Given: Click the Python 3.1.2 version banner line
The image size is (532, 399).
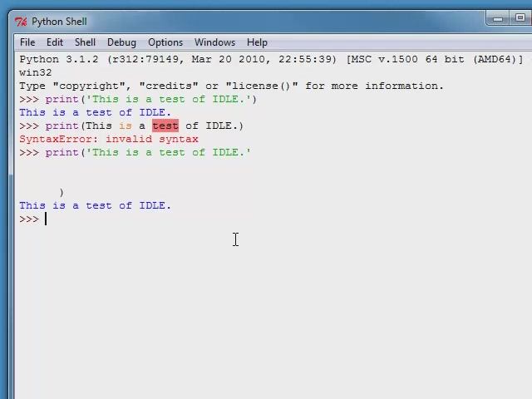Looking at the screenshot, I should pos(271,59).
